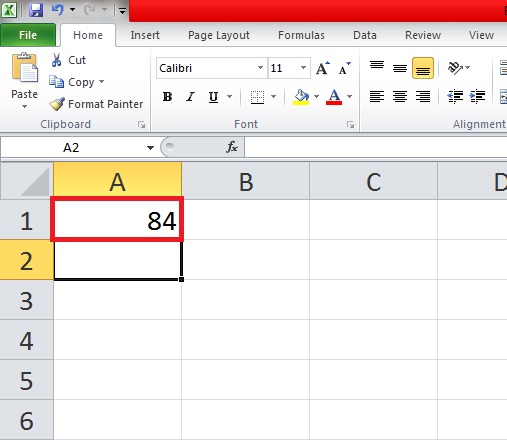Image resolution: width=507 pixels, height=440 pixels.
Task: Open the Formulas ribbon tab
Action: (301, 35)
